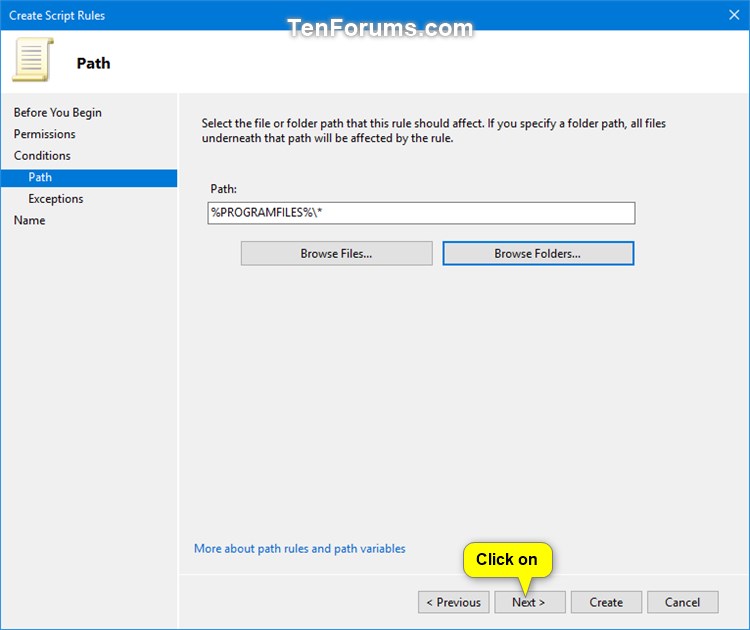Cancel the script rule wizard
Image resolution: width=750 pixels, height=630 pixels.
pos(683,602)
